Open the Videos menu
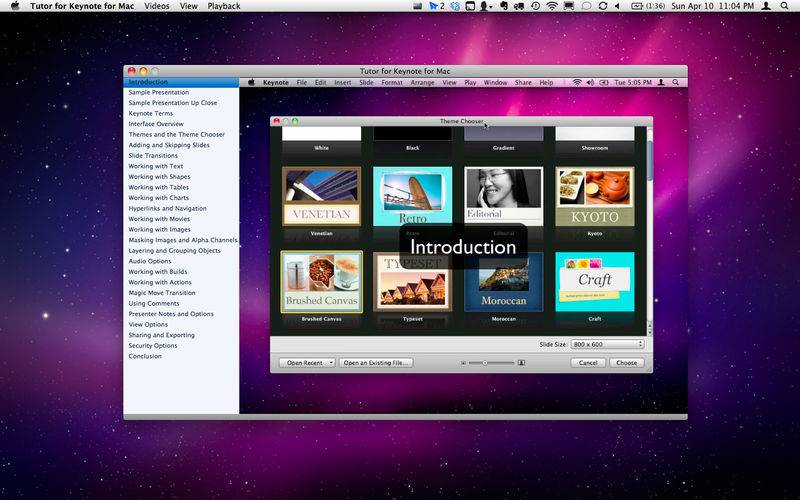 pos(157,6)
